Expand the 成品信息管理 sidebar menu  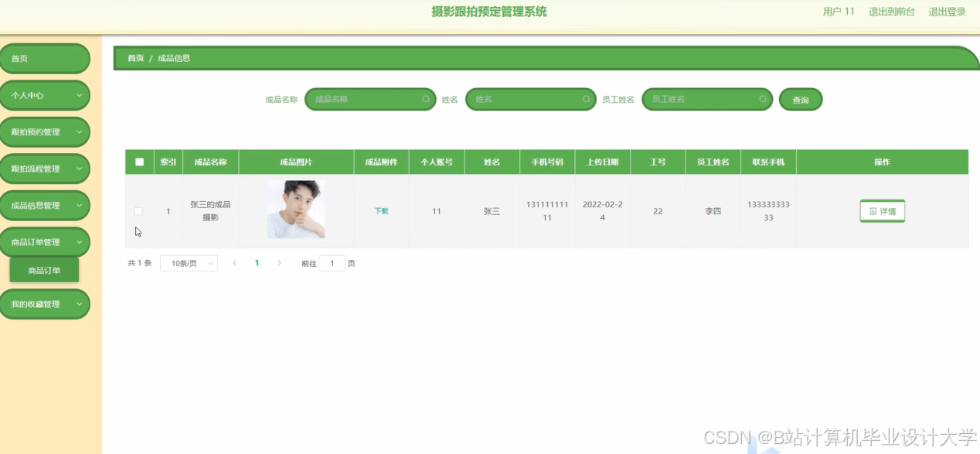45,206
